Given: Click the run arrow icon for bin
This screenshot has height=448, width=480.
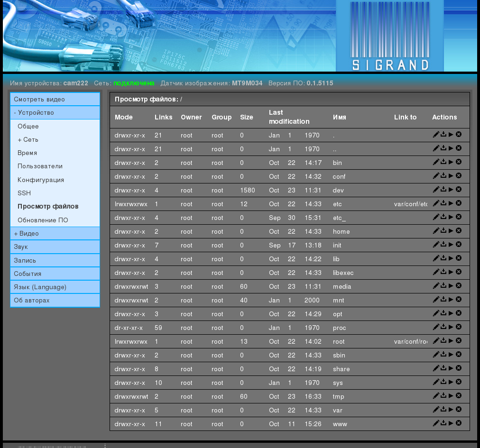Looking at the screenshot, I should tap(451, 162).
